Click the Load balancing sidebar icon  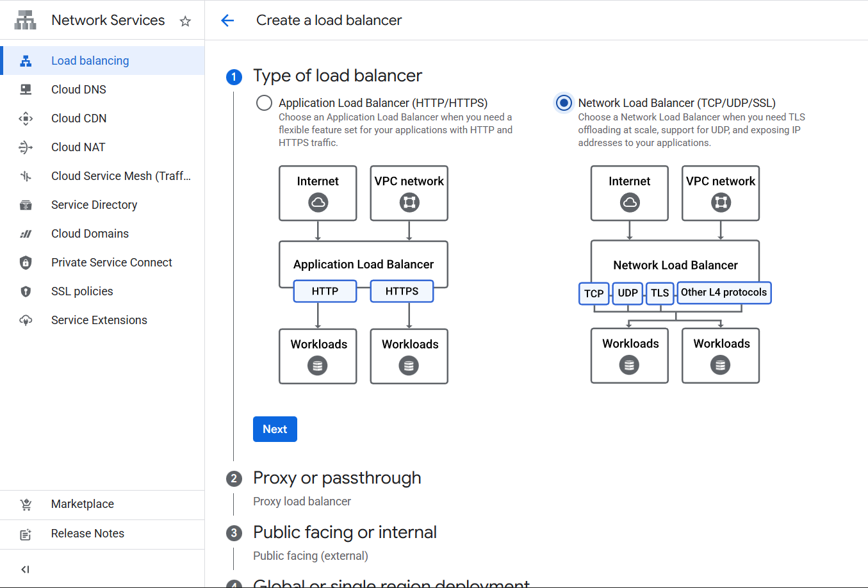coord(26,61)
